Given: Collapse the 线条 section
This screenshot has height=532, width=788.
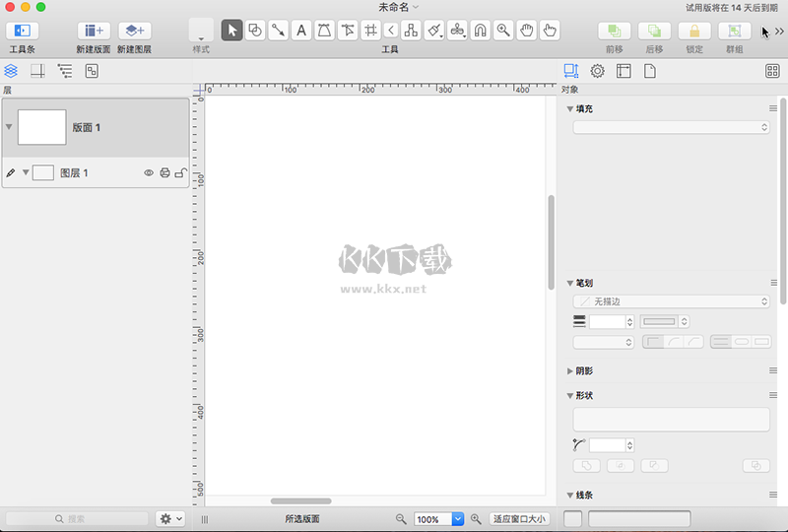Looking at the screenshot, I should 570,496.
